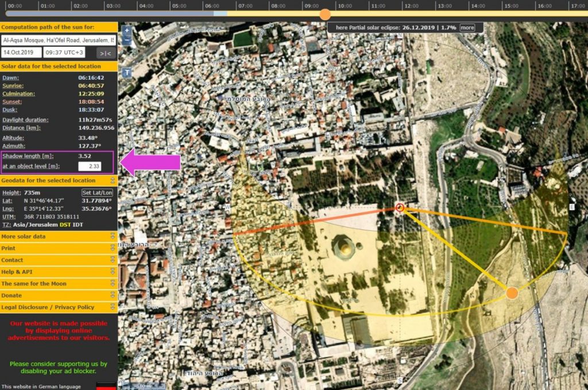Screen dimensions: 588x390
Task: Open 'The same for the Moon' section
Action: [x=59, y=283]
